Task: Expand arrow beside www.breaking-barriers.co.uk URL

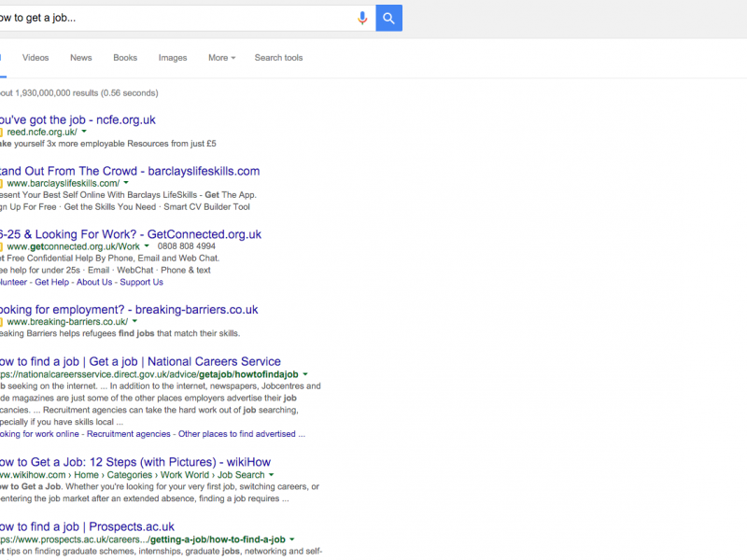Action: tap(134, 321)
